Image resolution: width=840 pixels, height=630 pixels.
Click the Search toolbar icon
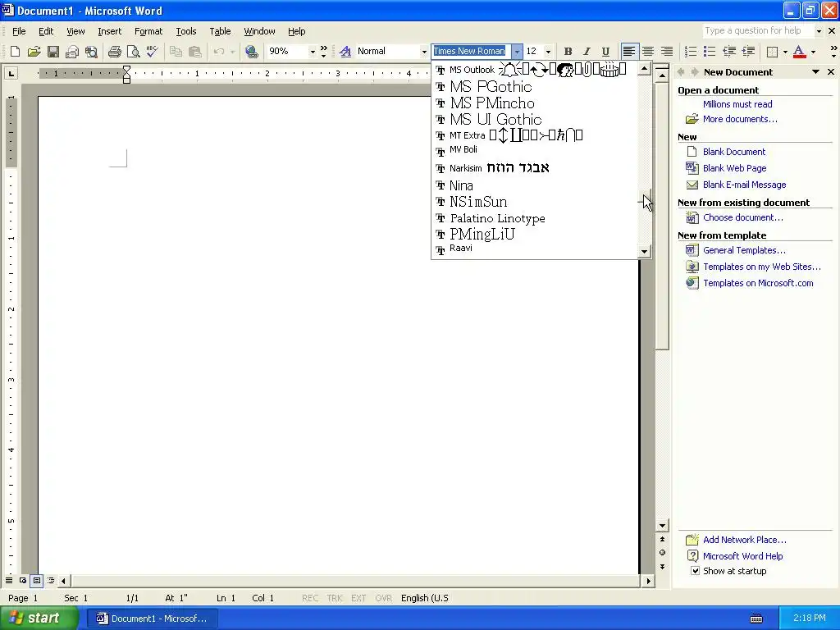point(91,52)
